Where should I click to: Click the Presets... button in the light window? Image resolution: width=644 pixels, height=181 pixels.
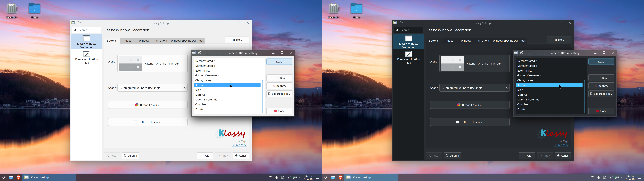click(x=237, y=40)
